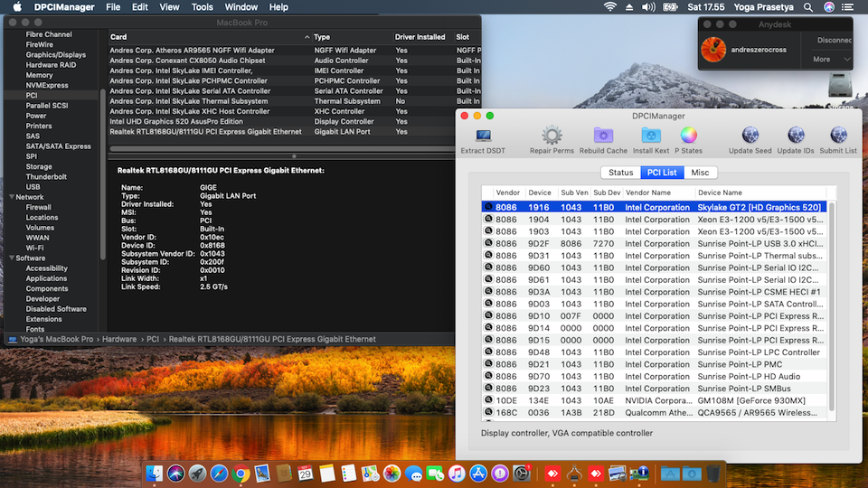Click the Disconnect button in Anydesk
The image size is (868, 488).
pyautogui.click(x=833, y=41)
